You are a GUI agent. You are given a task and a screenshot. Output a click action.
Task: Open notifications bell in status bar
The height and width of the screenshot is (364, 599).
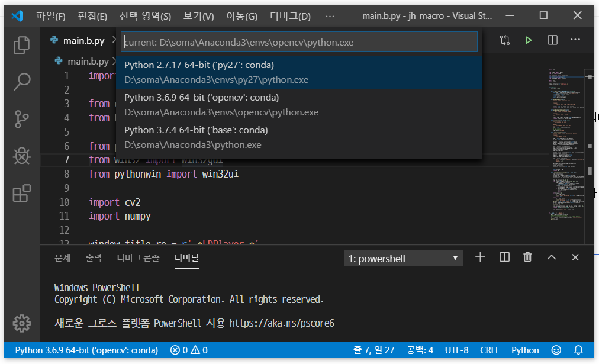578,350
